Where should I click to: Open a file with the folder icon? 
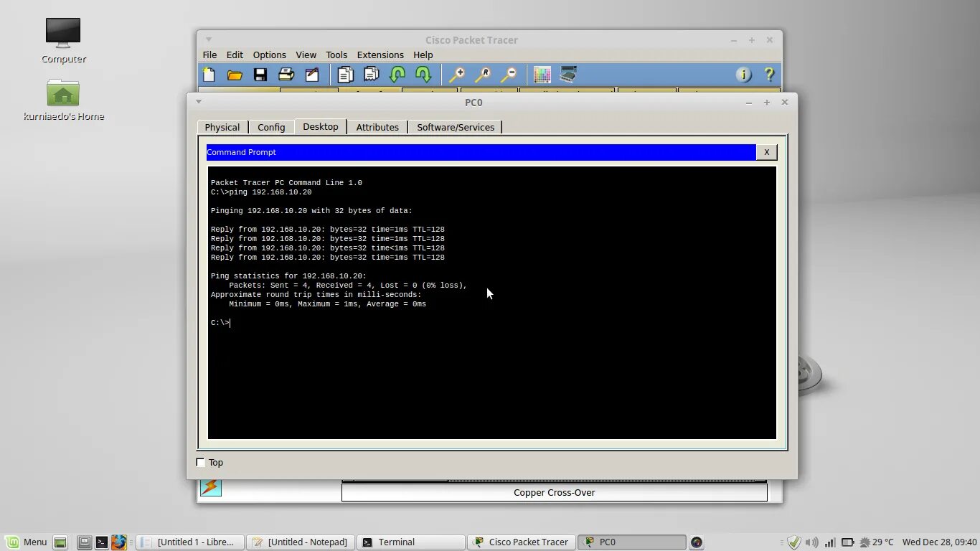click(x=235, y=75)
